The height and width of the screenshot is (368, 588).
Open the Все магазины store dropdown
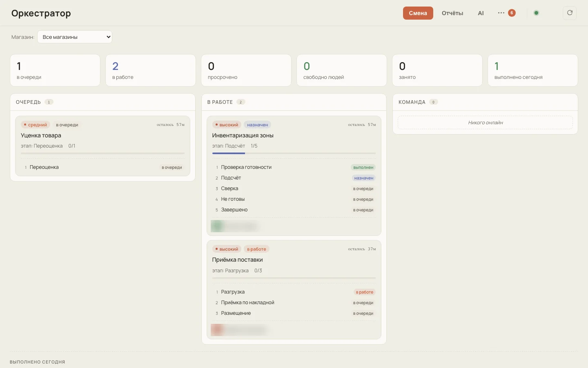pos(75,37)
